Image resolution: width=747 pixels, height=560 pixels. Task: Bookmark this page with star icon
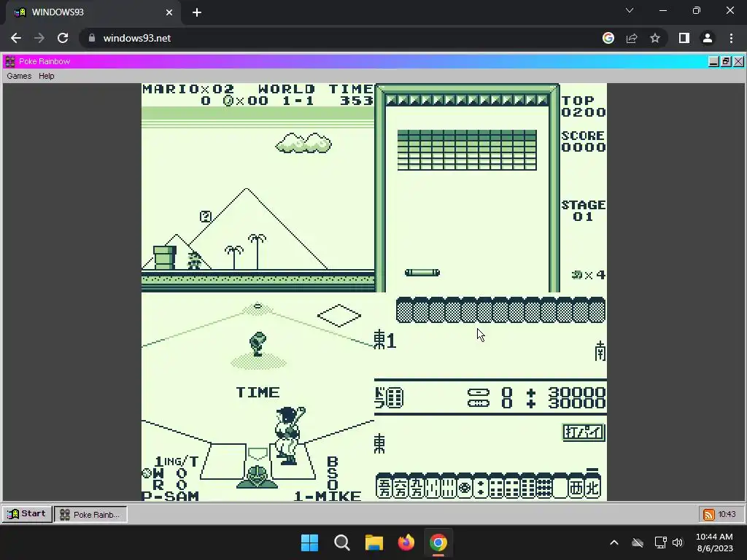tap(655, 38)
